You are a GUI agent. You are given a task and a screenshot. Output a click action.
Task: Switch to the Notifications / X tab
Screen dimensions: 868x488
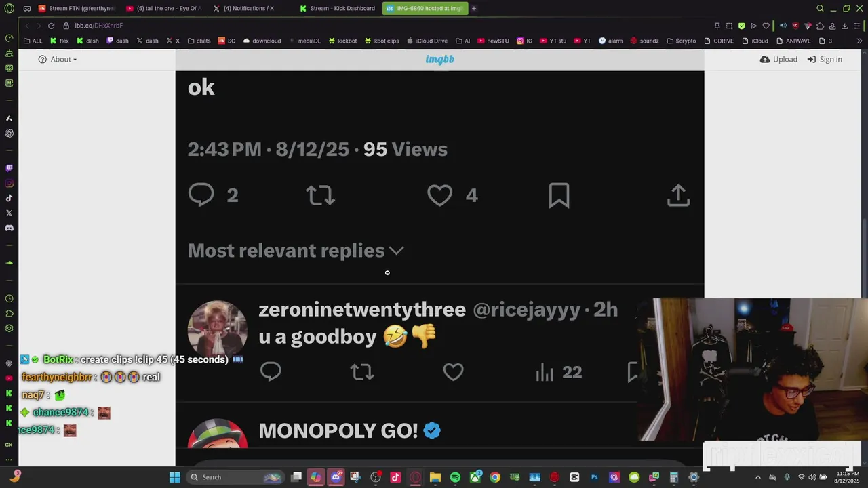click(248, 8)
